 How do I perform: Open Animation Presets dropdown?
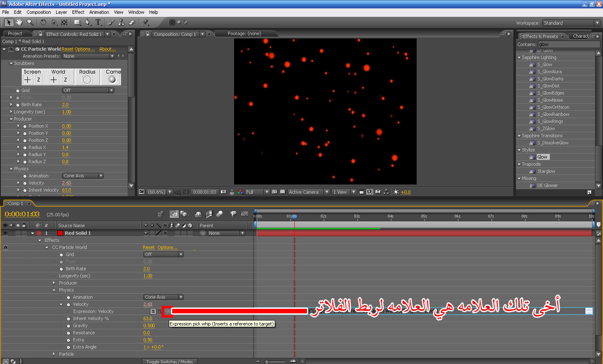(x=88, y=56)
